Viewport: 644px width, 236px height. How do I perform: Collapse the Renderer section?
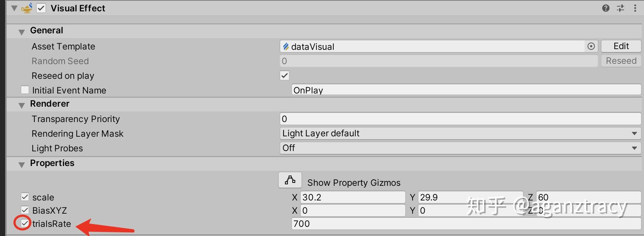[x=22, y=105]
